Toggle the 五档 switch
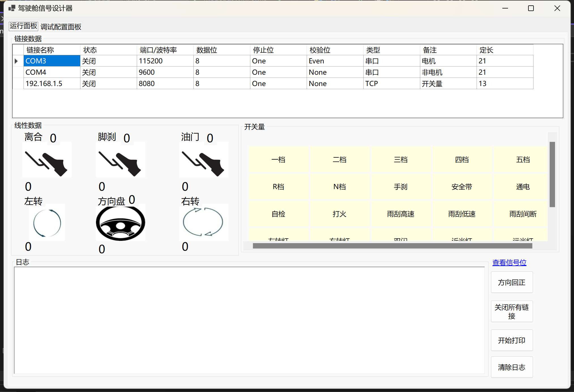The image size is (574, 392). coord(521,159)
